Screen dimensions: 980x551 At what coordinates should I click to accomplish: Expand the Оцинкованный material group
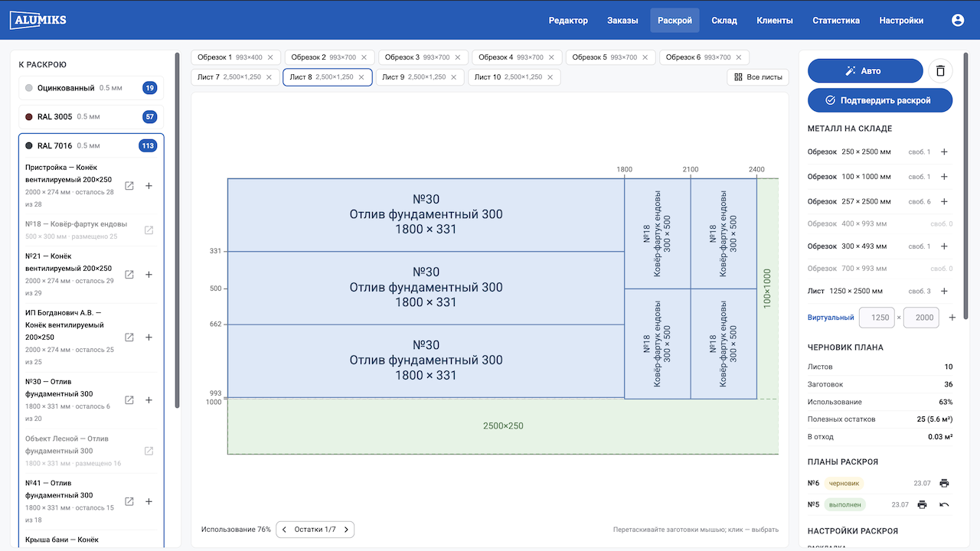(91, 88)
